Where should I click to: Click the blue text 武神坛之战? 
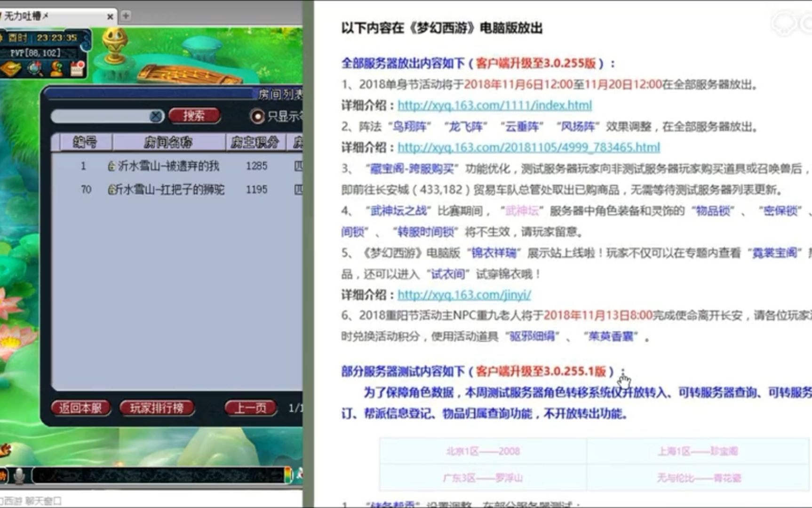pyautogui.click(x=398, y=210)
